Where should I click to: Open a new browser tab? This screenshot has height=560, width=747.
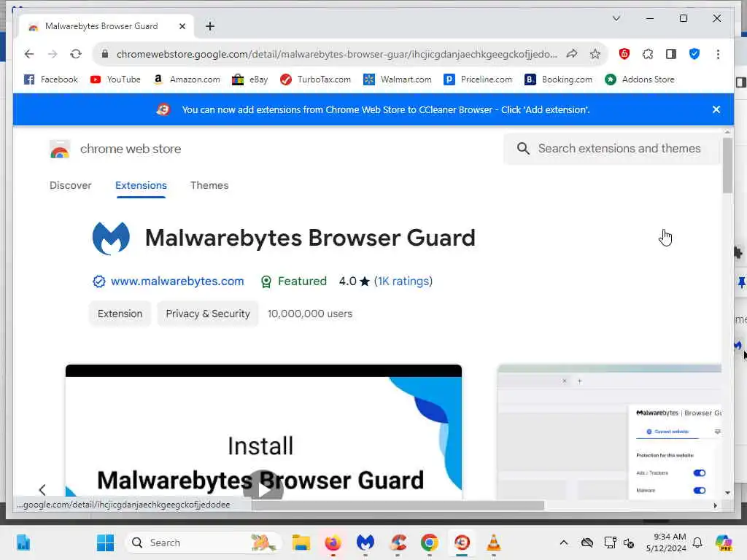[x=210, y=26]
